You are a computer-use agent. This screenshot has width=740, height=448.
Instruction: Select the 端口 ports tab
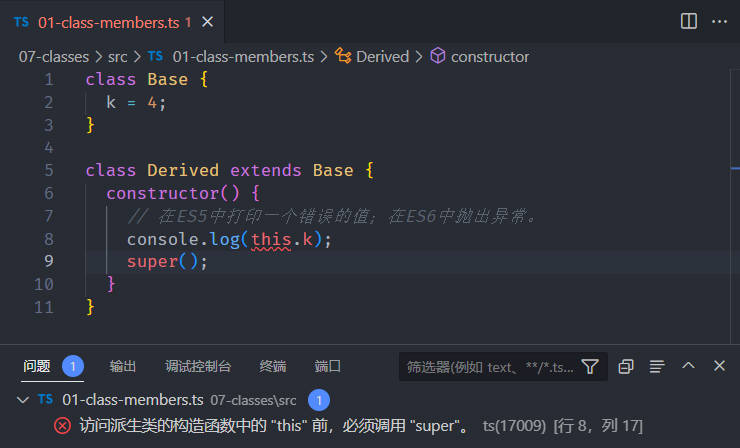tap(328, 366)
